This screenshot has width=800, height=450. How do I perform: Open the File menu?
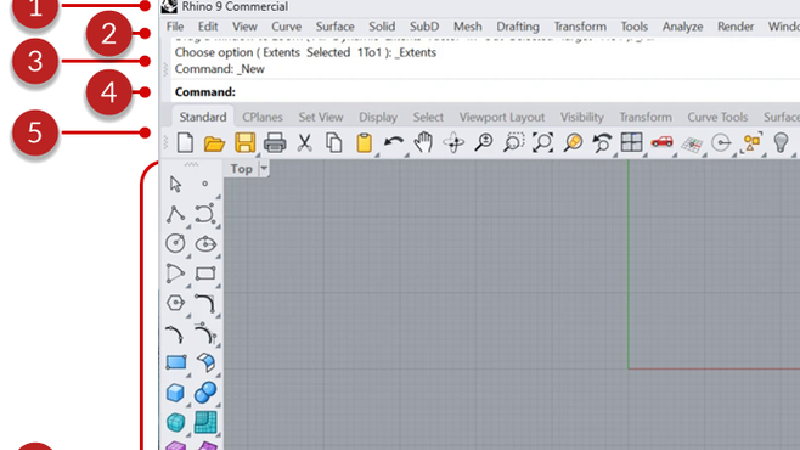pos(175,27)
